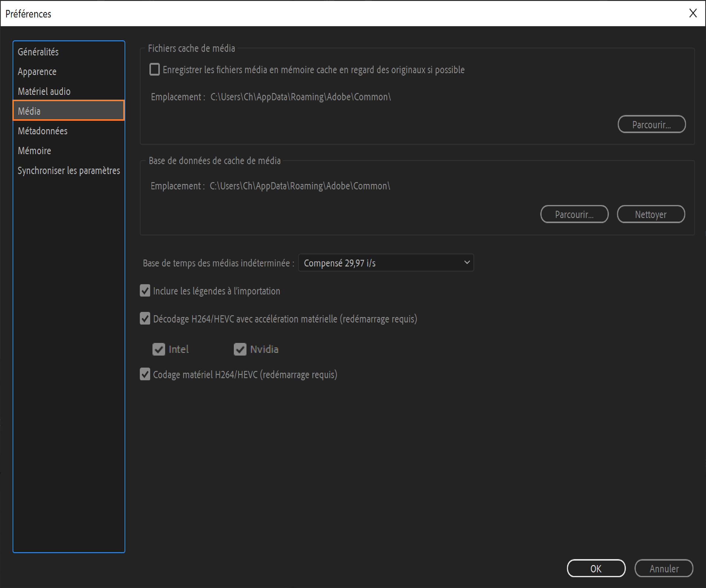Close the Préférences dialog window

click(x=693, y=13)
